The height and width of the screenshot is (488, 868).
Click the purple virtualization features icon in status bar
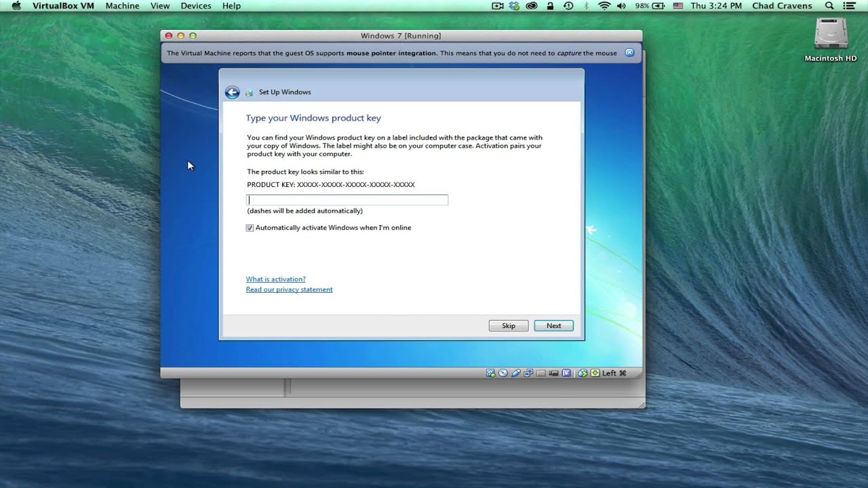[566, 373]
